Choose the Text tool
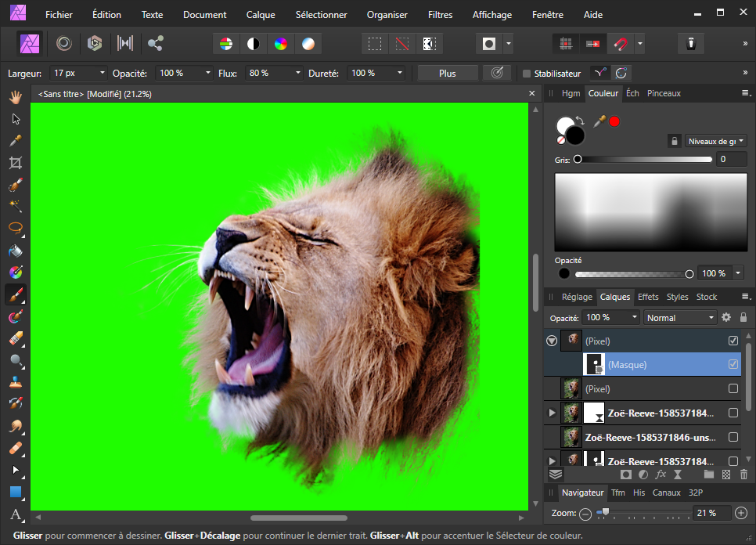The width and height of the screenshot is (756, 545). 15,514
